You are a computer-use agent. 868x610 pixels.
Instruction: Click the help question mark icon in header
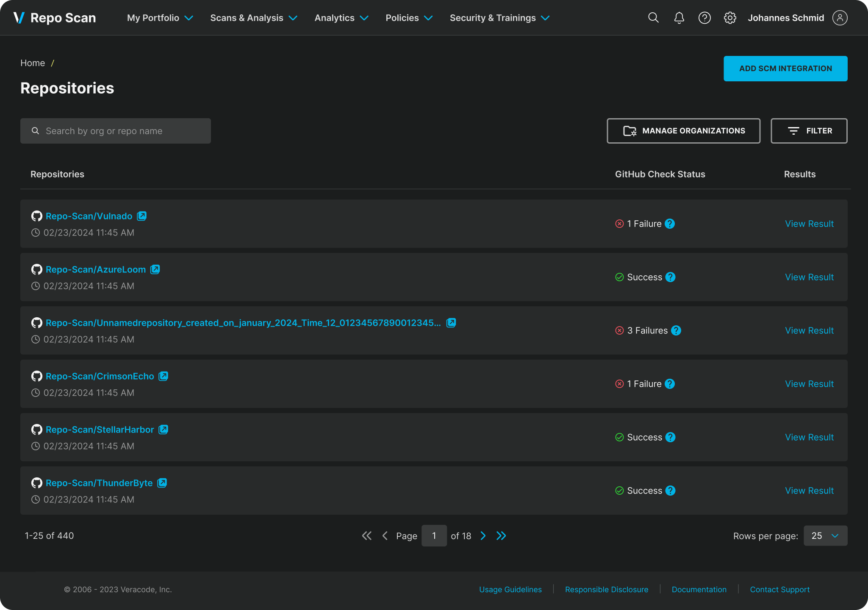(x=704, y=18)
